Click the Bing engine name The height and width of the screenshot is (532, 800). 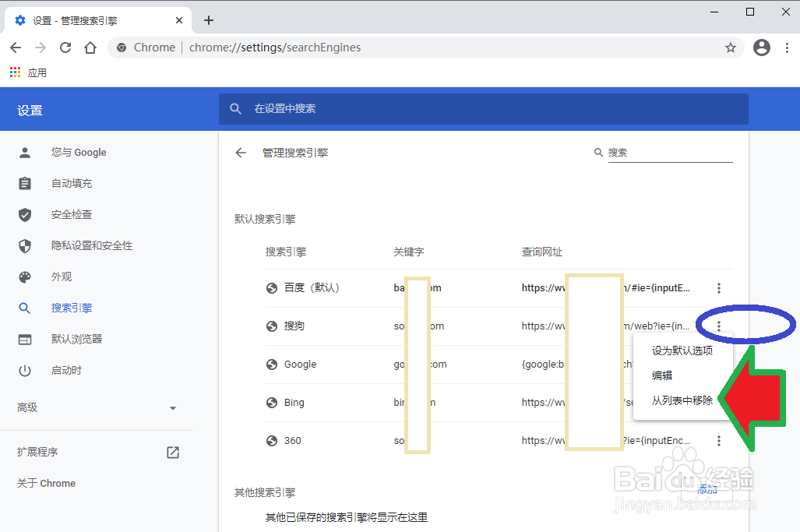click(x=294, y=403)
